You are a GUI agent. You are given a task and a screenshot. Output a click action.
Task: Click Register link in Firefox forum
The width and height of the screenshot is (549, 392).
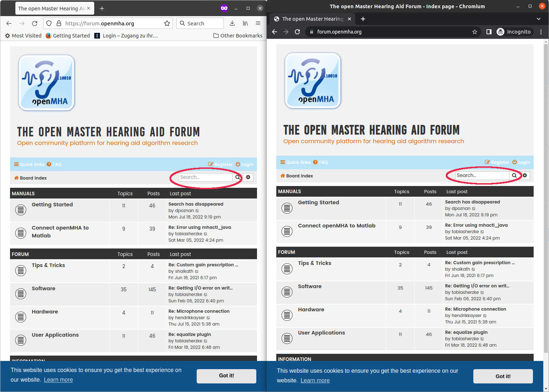click(220, 165)
